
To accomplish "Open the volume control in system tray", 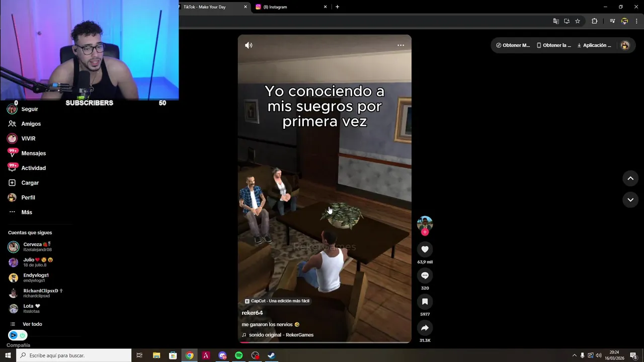I will (x=599, y=355).
